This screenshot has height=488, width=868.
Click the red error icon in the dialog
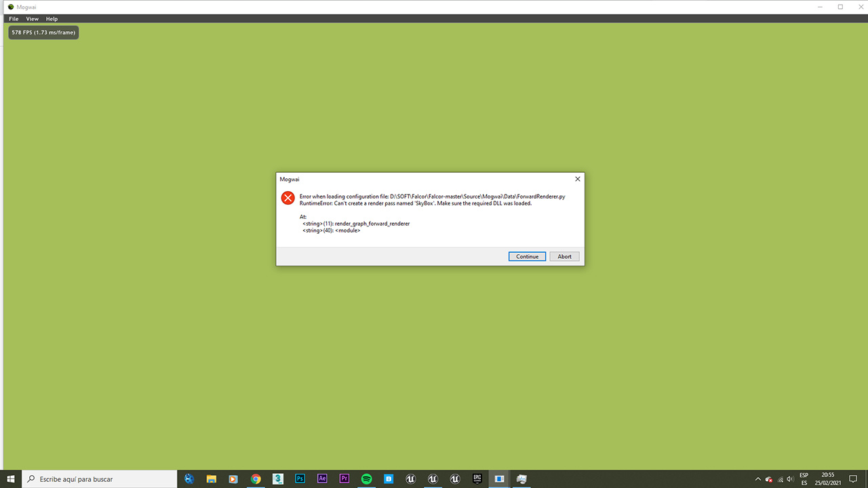[288, 198]
